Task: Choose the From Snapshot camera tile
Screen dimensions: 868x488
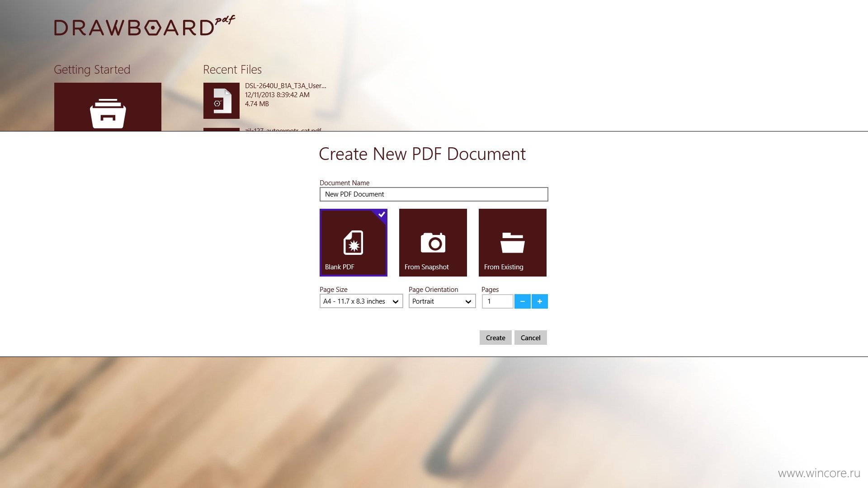Action: [433, 243]
